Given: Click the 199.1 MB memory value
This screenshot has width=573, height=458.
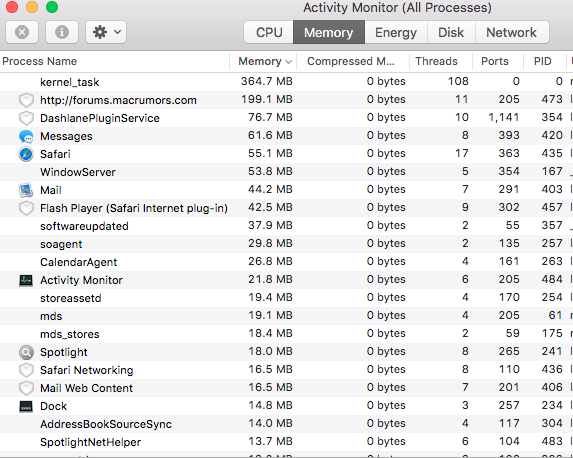Looking at the screenshot, I should point(267,99).
